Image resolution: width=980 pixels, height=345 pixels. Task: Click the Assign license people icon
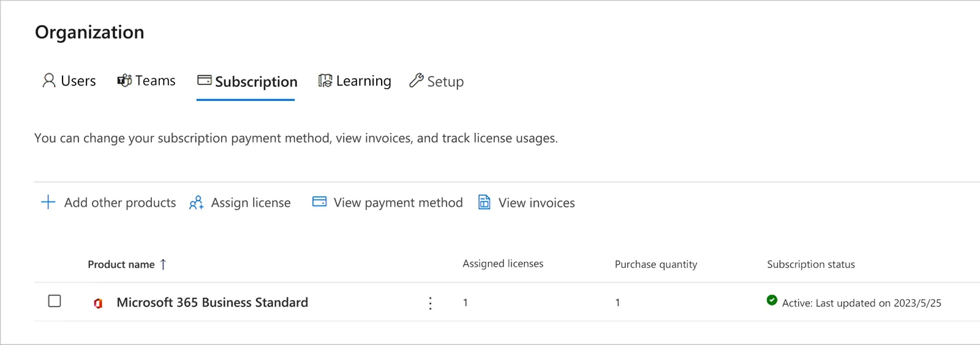coord(196,202)
